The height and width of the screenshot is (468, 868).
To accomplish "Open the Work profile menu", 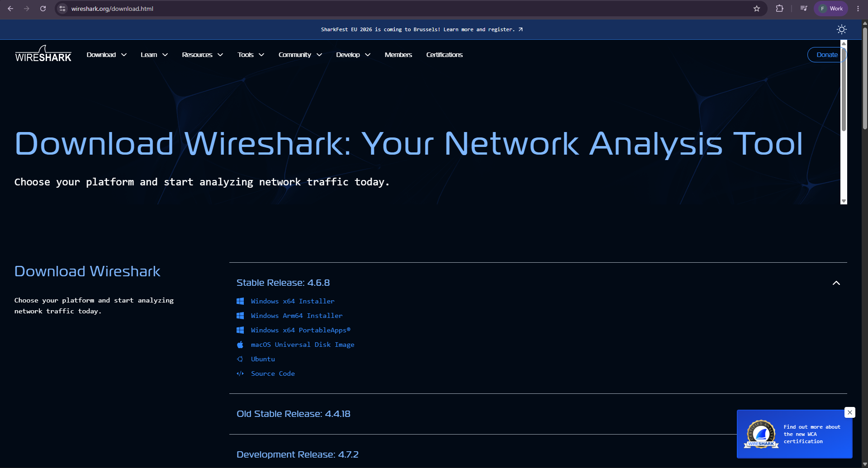I will coord(831,9).
